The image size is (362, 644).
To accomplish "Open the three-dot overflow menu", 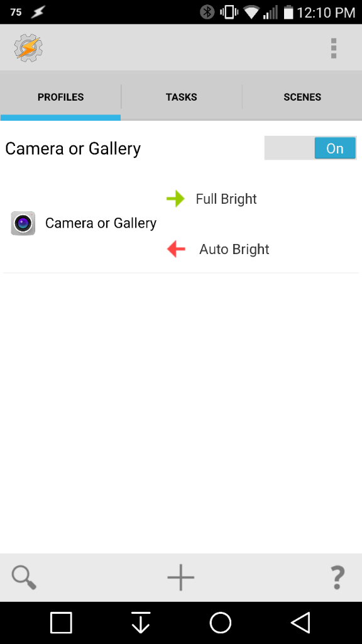I will click(334, 48).
